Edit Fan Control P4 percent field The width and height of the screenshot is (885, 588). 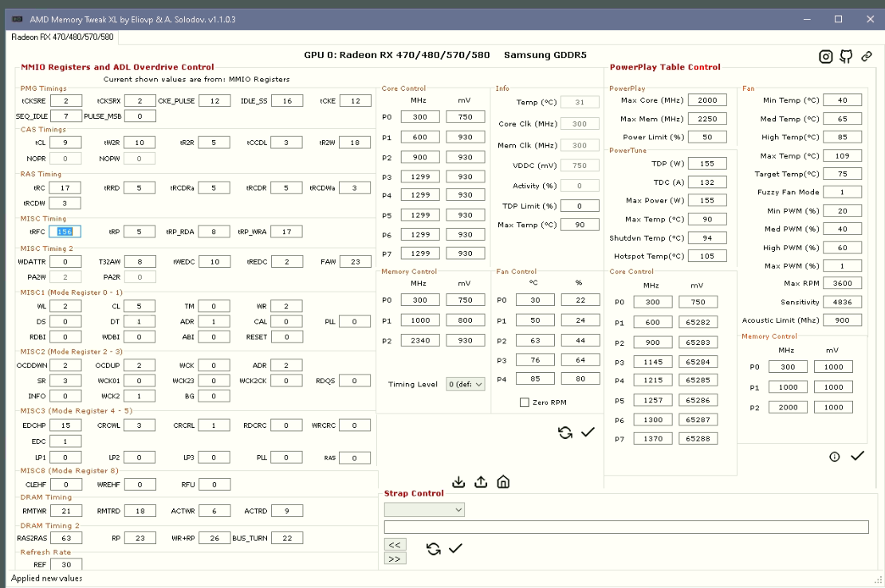580,378
